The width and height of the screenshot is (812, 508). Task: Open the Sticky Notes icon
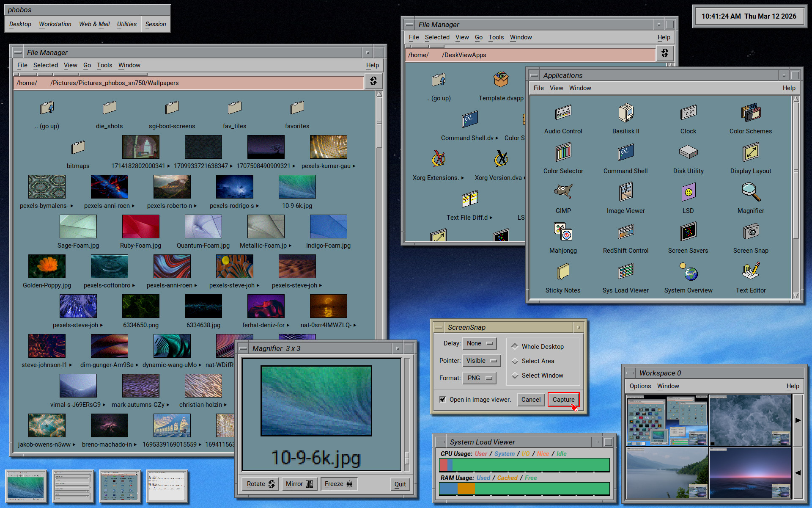[563, 272]
